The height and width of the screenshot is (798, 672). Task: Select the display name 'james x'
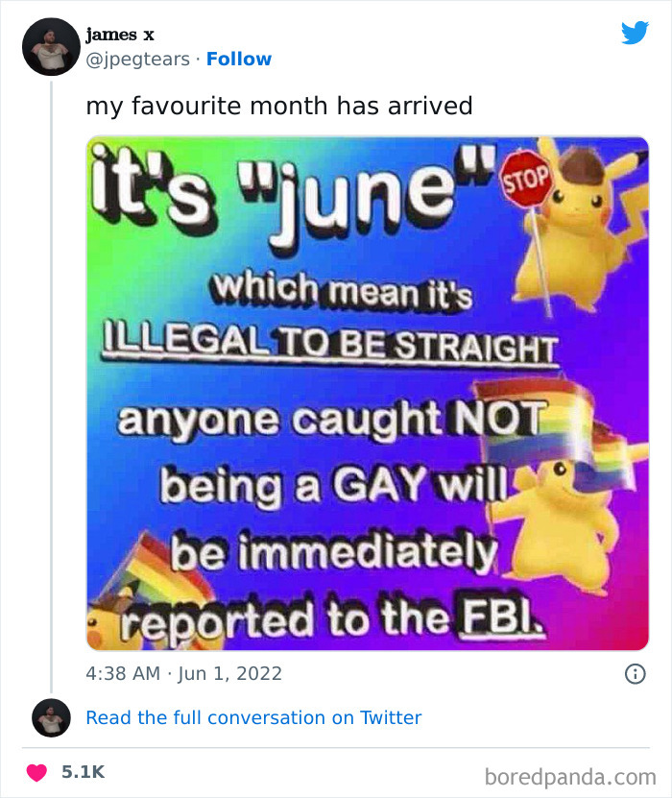coord(122,32)
